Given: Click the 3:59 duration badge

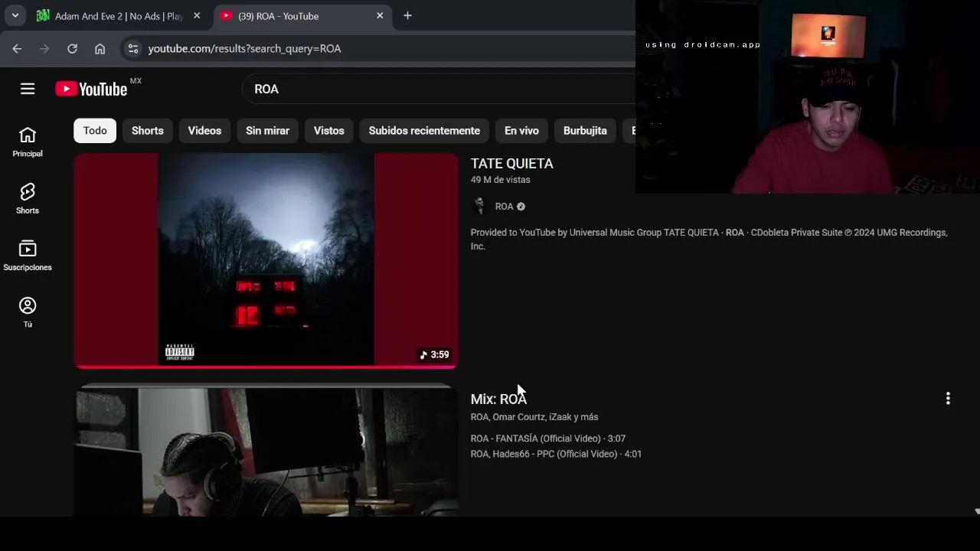Looking at the screenshot, I should pos(434,354).
